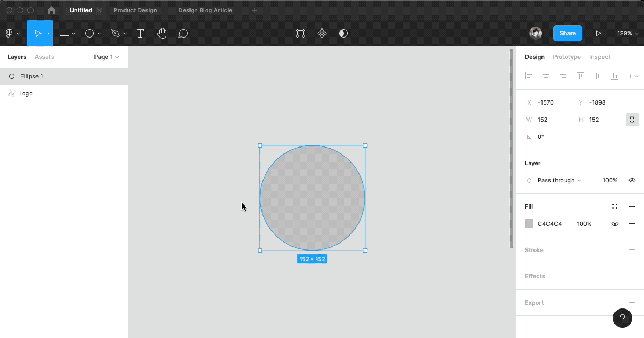Switch to the Prototype tab
The height and width of the screenshot is (338, 644).
tap(567, 57)
